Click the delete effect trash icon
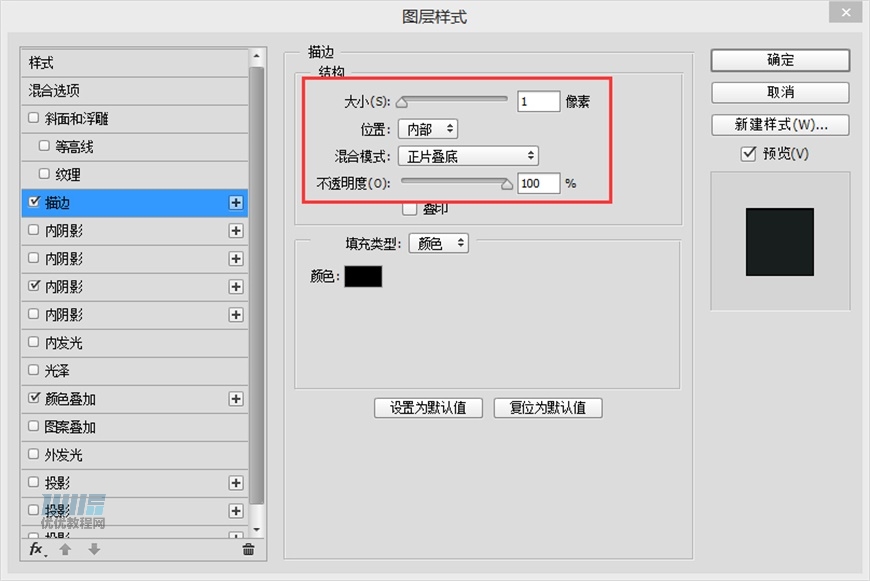 [x=247, y=549]
